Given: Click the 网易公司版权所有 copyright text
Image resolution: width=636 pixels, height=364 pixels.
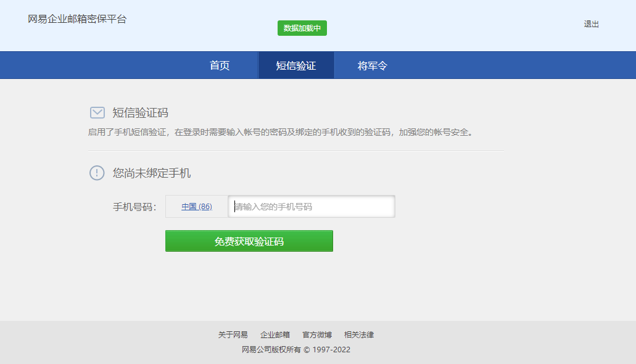Looking at the screenshot, I should point(295,350).
